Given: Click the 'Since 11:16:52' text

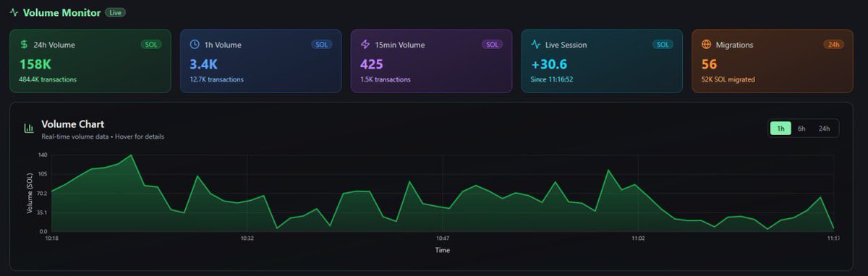Looking at the screenshot, I should coord(552,79).
